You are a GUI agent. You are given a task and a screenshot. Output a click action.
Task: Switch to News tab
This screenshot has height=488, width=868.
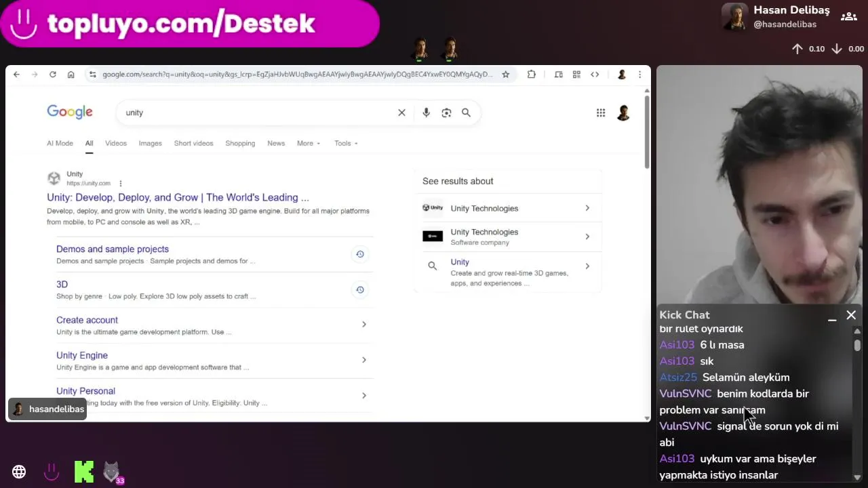[276, 144]
